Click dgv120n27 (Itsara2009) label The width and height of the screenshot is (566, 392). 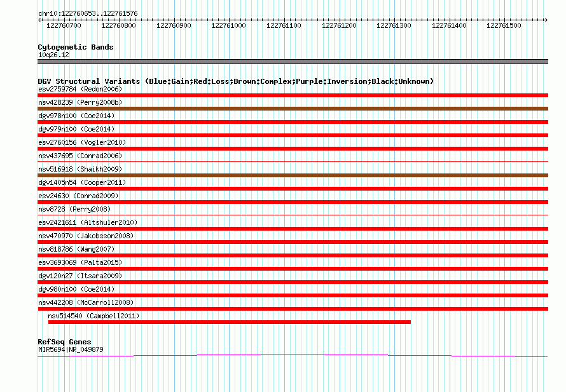tap(80, 276)
